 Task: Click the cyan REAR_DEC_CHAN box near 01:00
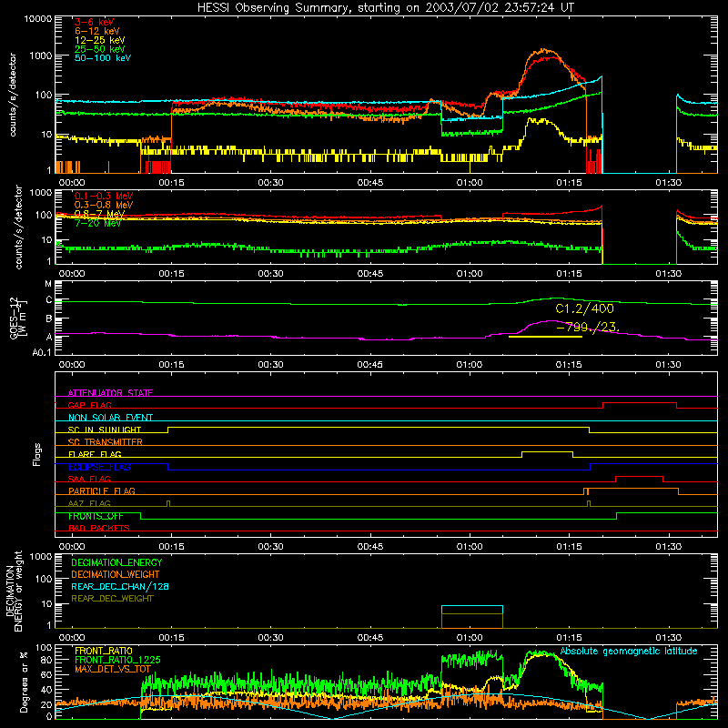point(471,606)
